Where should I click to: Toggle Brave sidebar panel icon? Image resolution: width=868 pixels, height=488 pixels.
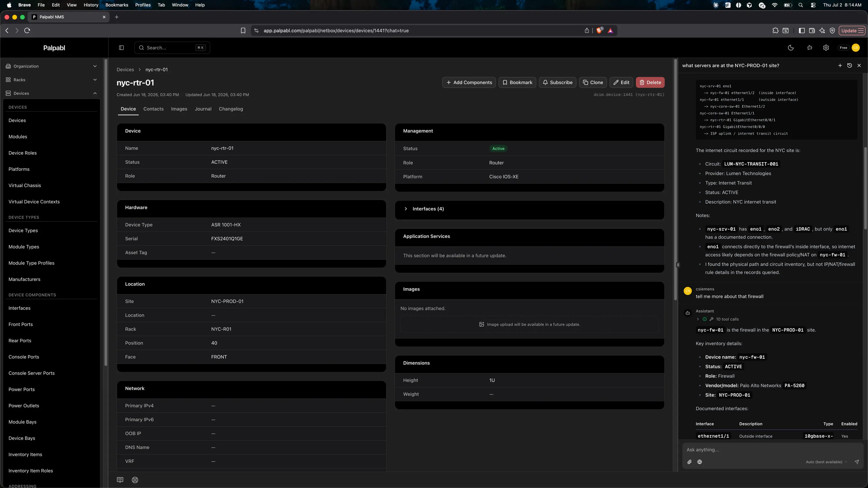coord(802,31)
